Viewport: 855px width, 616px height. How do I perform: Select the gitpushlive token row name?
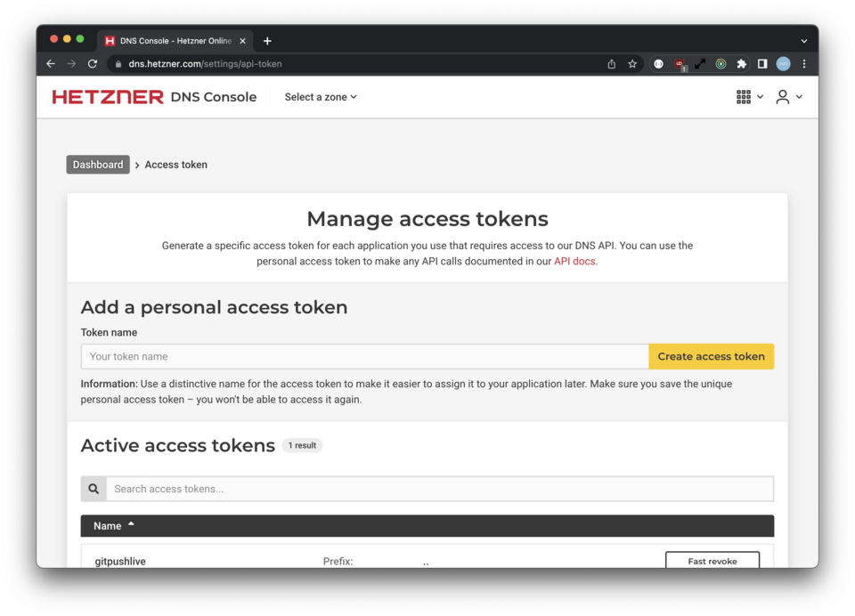120,561
